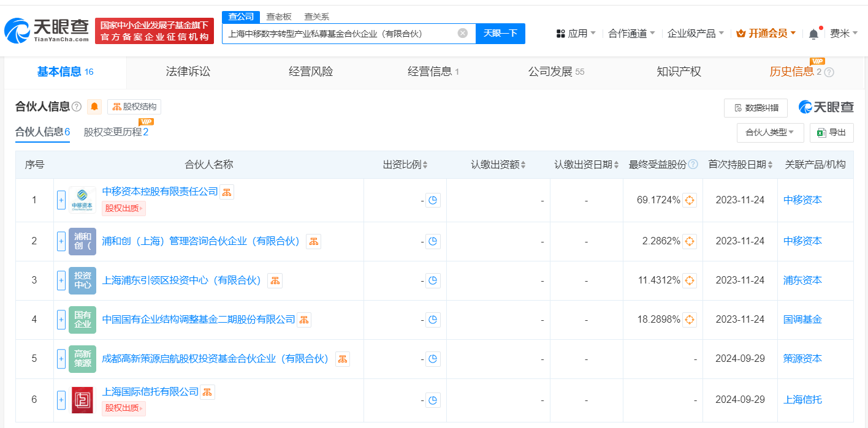The height and width of the screenshot is (428, 868).
Task: Open the 经营风险 tab
Action: coord(310,72)
